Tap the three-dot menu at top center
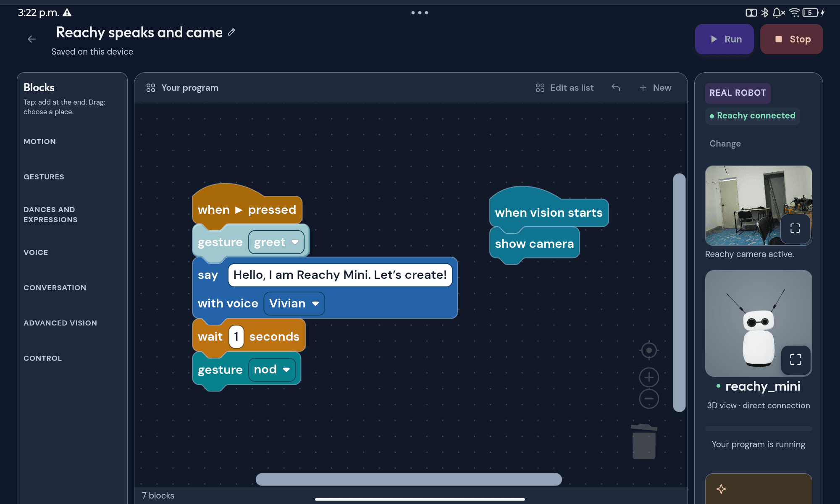The width and height of the screenshot is (840, 504). click(x=420, y=13)
